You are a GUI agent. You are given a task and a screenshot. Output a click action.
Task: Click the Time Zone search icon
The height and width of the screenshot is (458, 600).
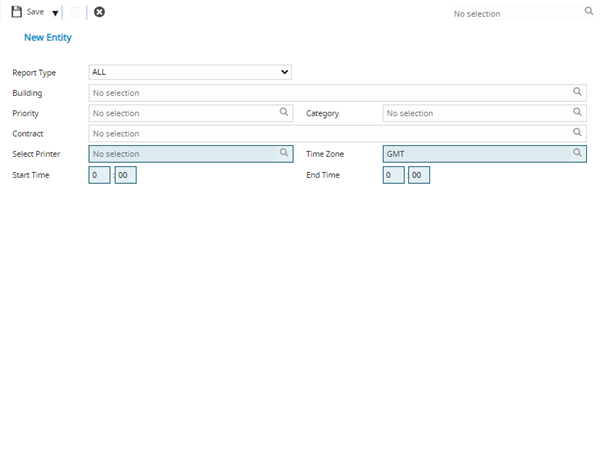click(x=577, y=154)
